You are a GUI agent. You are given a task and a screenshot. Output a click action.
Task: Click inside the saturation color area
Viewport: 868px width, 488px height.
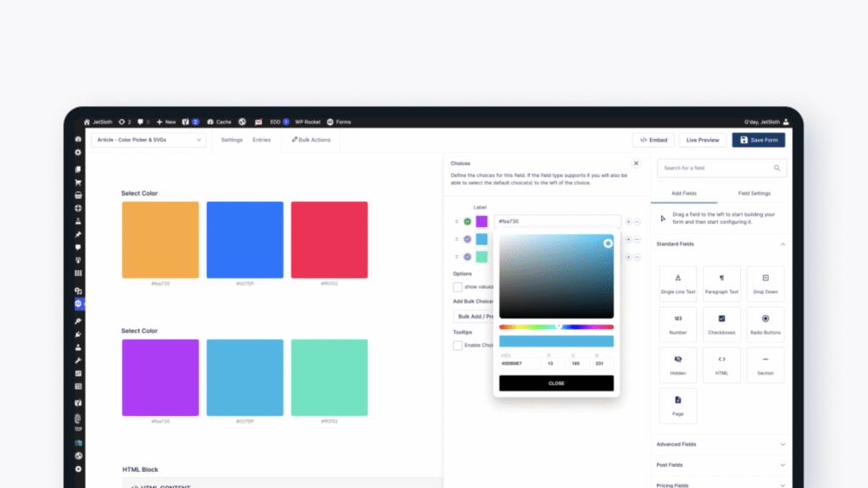[556, 276]
